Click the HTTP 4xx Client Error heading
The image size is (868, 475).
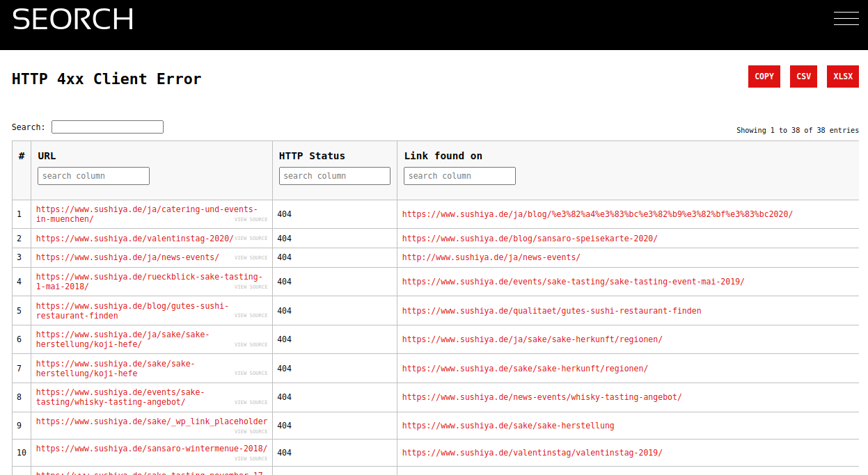(x=106, y=79)
